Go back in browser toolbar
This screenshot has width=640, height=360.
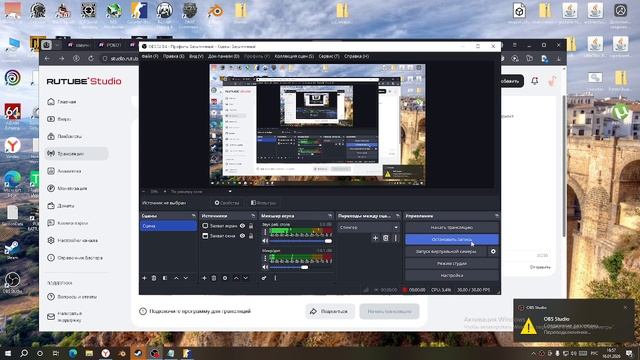(47, 58)
